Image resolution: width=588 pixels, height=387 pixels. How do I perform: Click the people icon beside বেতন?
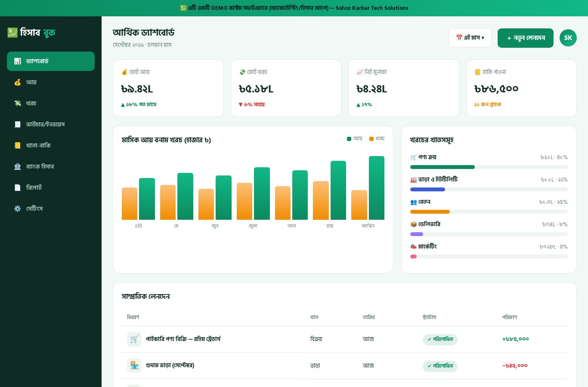click(x=414, y=202)
